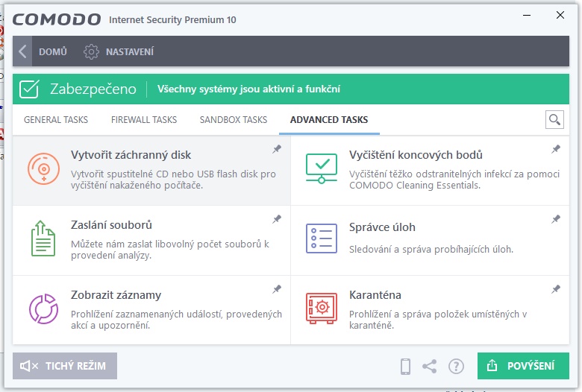The image size is (582, 392).
Task: Click the file submission icon
Action: pos(43,238)
